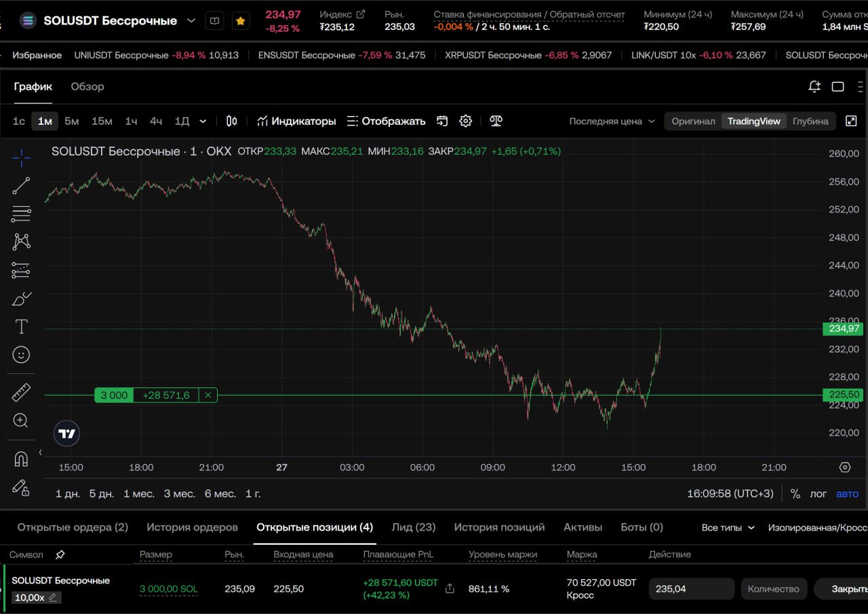868x614 pixels.
Task: Click the Solana coin logo
Action: tap(28, 20)
